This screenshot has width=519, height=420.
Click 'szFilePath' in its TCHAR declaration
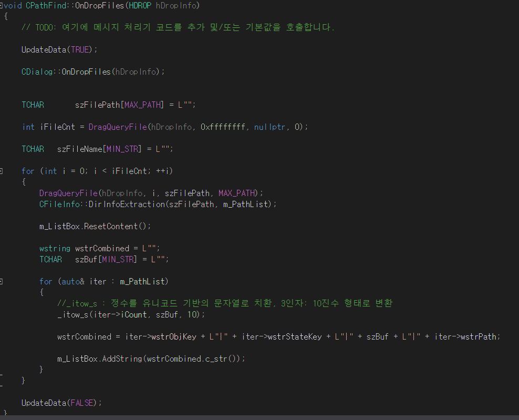tap(98, 105)
